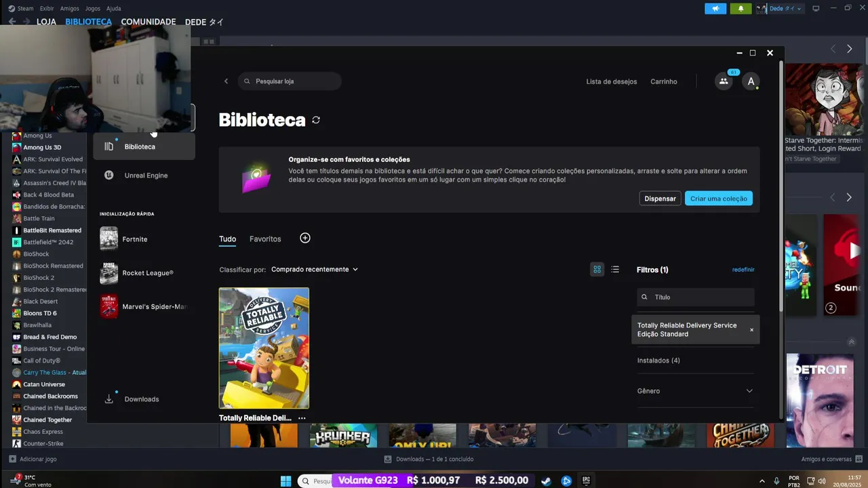Select the Tudo tab

click(227, 239)
